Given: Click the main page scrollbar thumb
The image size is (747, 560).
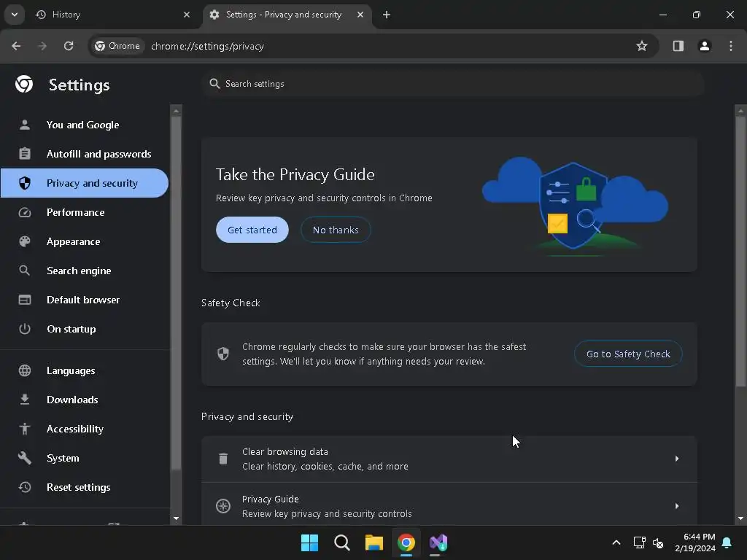Looking at the screenshot, I should [740, 252].
